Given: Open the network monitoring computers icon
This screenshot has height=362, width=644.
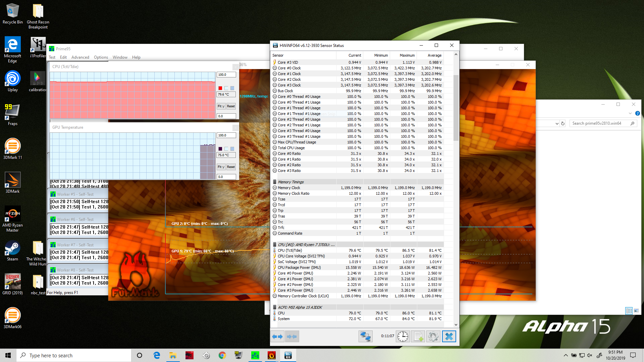Looking at the screenshot, I should coord(365,337).
